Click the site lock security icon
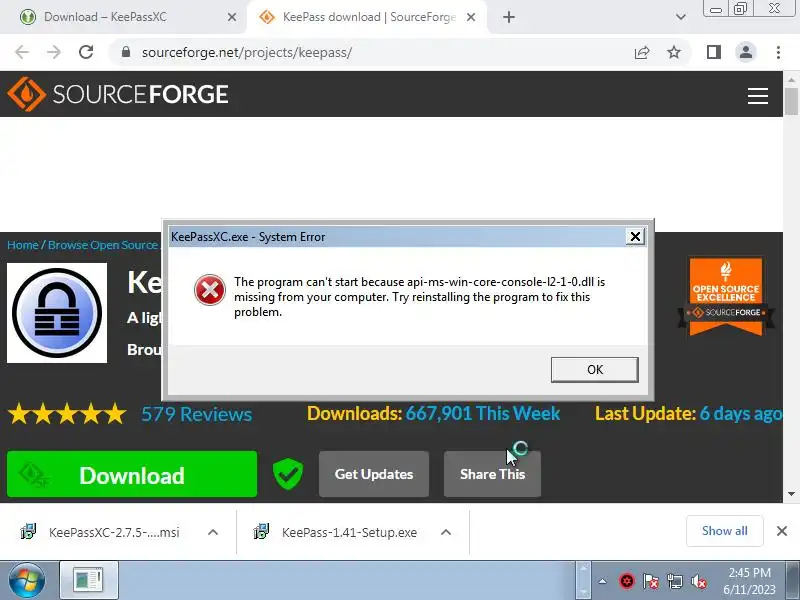This screenshot has width=800, height=600. 126,52
